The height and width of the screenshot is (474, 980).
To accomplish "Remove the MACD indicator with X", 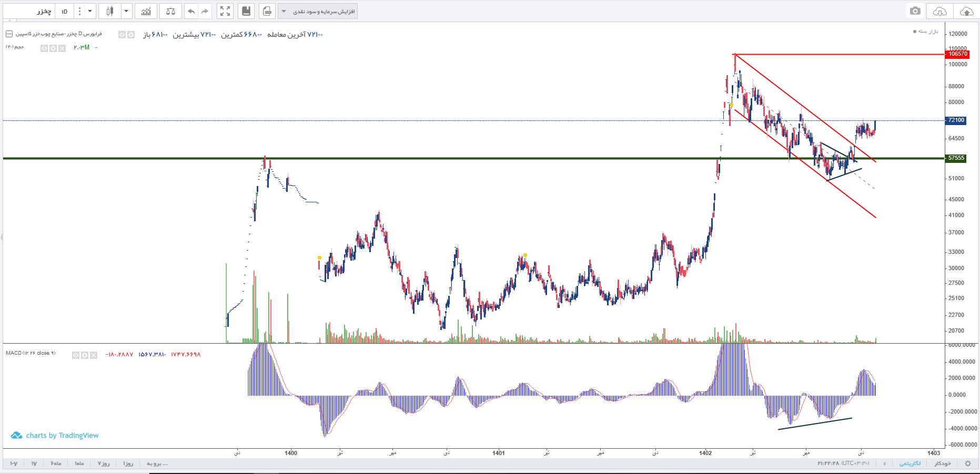I will pyautogui.click(x=94, y=355).
